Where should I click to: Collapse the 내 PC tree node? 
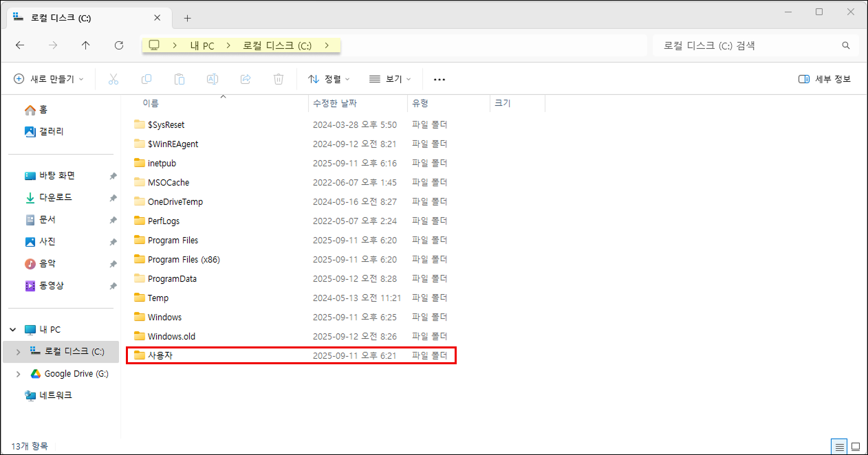pos(12,330)
